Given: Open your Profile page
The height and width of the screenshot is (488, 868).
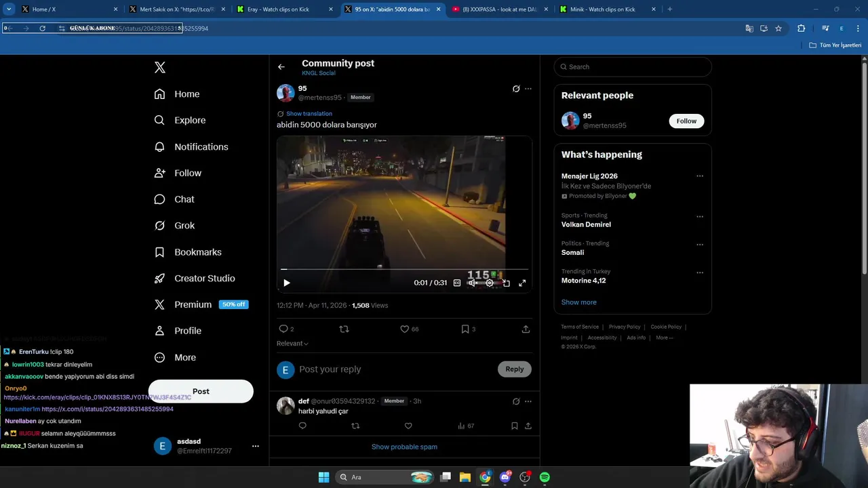Looking at the screenshot, I should click(178, 331).
